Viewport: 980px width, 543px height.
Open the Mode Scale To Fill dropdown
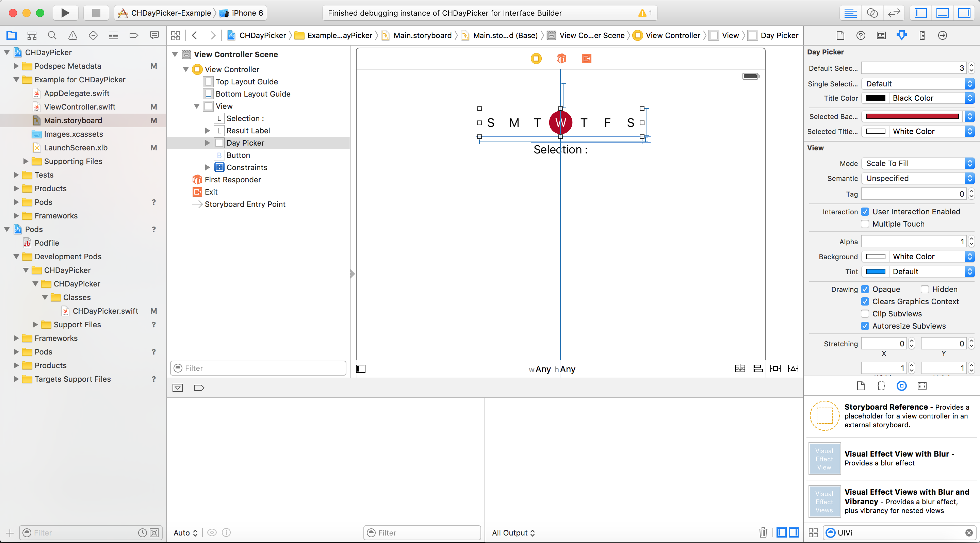click(x=917, y=164)
